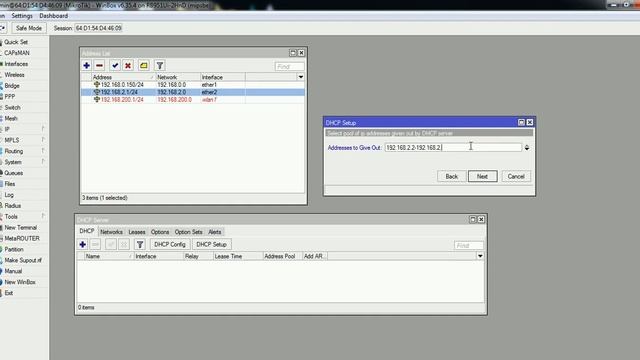Open Queues in sidebar

click(x=13, y=173)
